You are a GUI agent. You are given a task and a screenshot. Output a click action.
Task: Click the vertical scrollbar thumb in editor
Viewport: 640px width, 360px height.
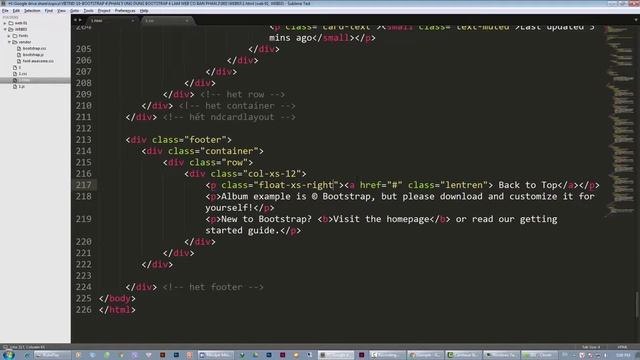point(637,304)
